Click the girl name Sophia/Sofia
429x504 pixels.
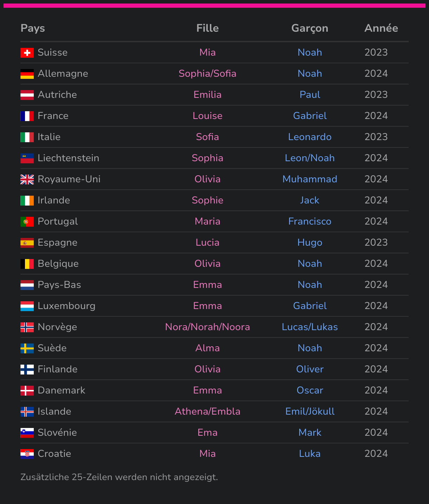click(207, 74)
